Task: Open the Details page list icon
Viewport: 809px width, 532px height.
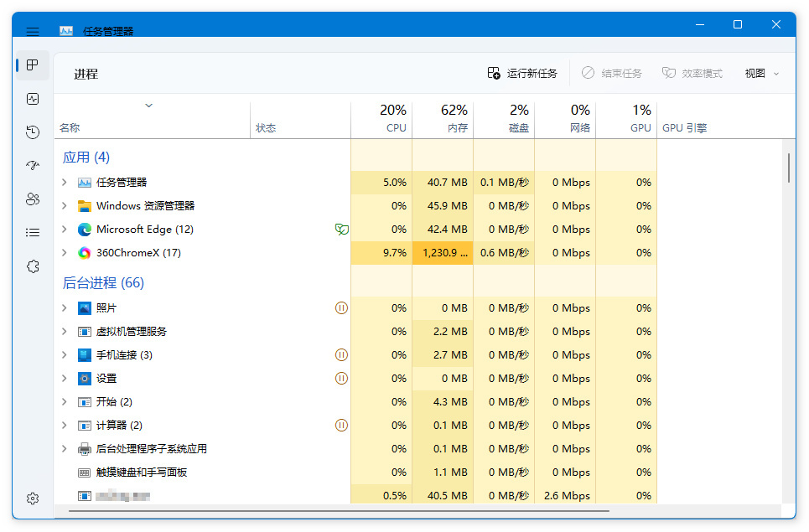Action: click(x=33, y=233)
